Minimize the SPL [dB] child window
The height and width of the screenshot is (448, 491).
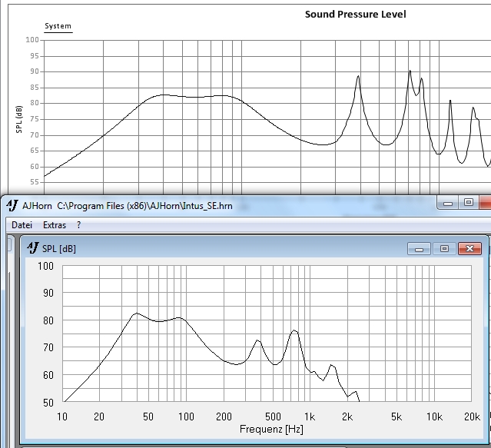[x=419, y=248]
